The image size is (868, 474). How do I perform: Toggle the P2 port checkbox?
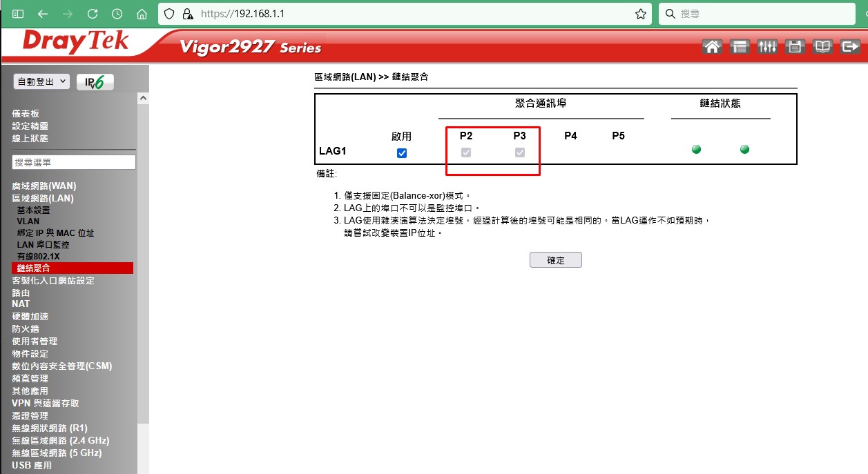[466, 152]
